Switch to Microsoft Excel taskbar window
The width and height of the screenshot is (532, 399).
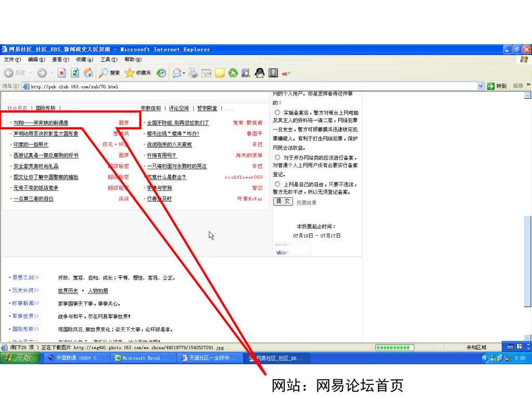click(143, 358)
